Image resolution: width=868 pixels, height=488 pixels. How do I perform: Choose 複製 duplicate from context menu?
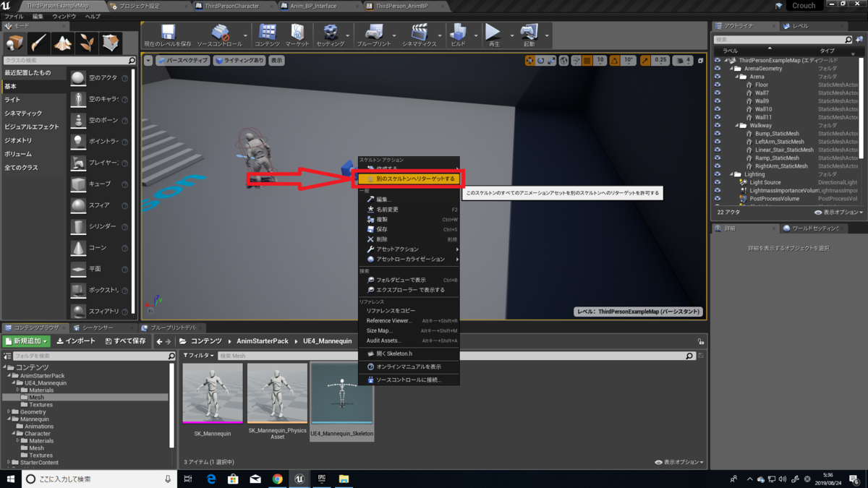click(x=409, y=220)
